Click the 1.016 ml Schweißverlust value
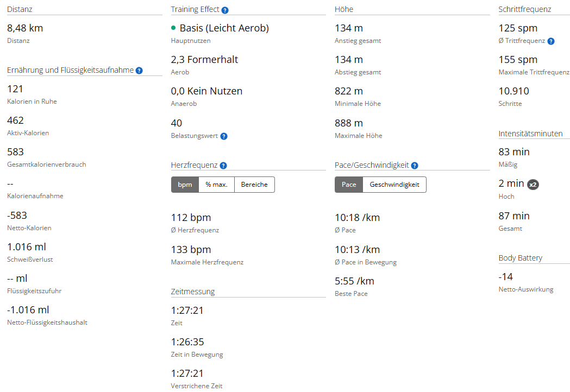 (x=27, y=247)
